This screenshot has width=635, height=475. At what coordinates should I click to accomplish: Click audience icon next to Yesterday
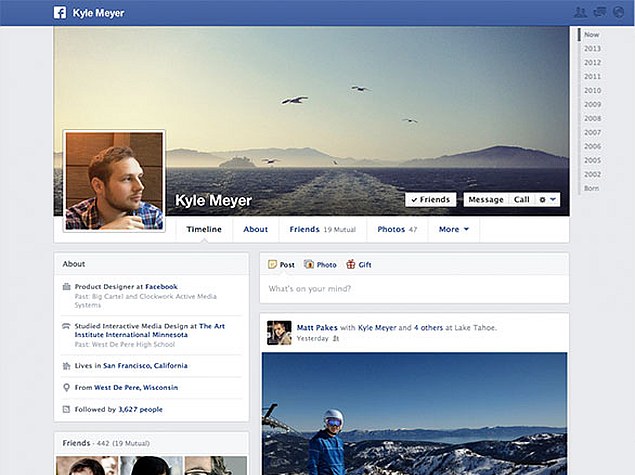click(x=336, y=339)
